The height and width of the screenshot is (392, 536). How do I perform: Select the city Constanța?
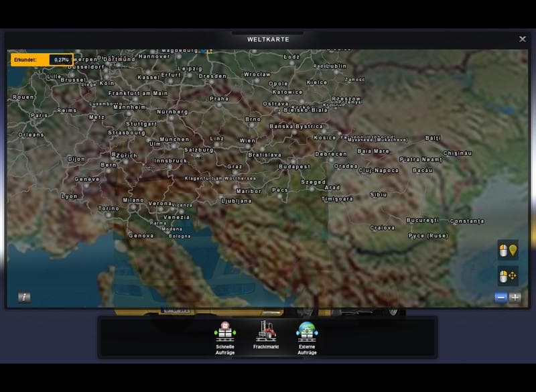466,221
